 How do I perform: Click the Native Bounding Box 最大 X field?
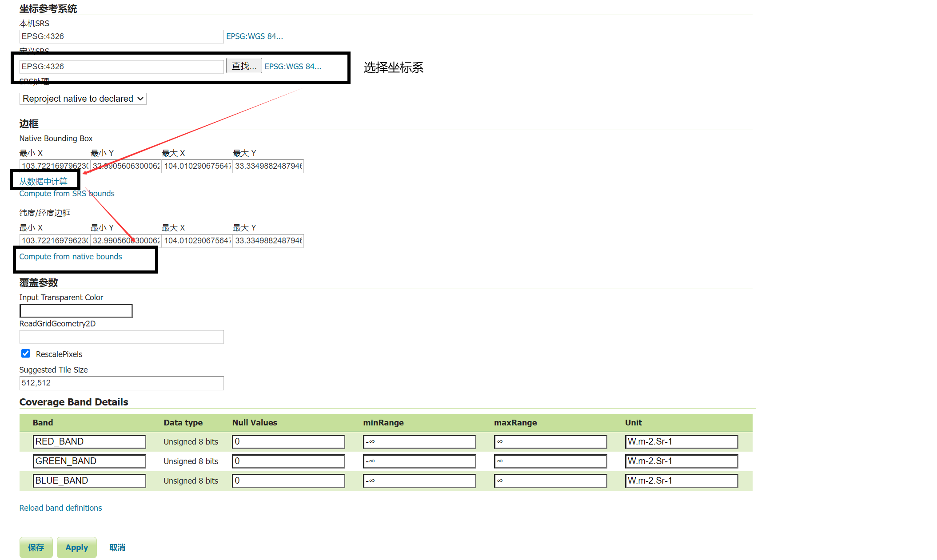pyautogui.click(x=197, y=166)
